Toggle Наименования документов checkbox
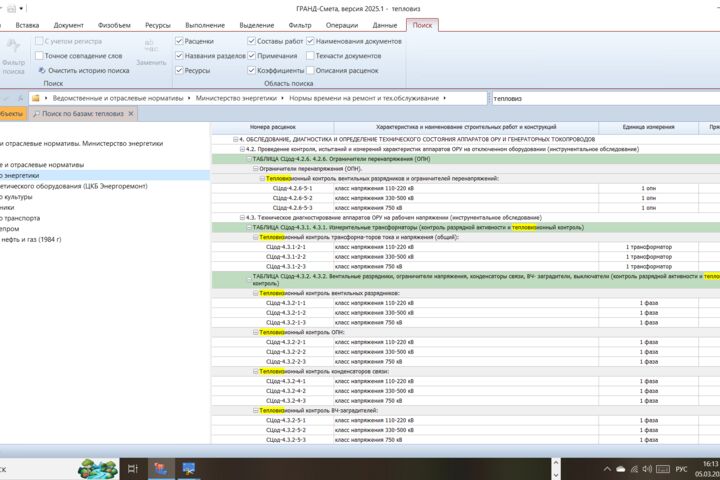Image resolution: width=720 pixels, height=480 pixels. pos(310,41)
